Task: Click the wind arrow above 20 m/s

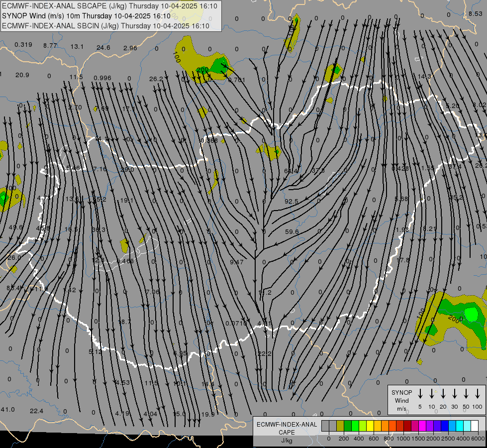Action: 443,393
